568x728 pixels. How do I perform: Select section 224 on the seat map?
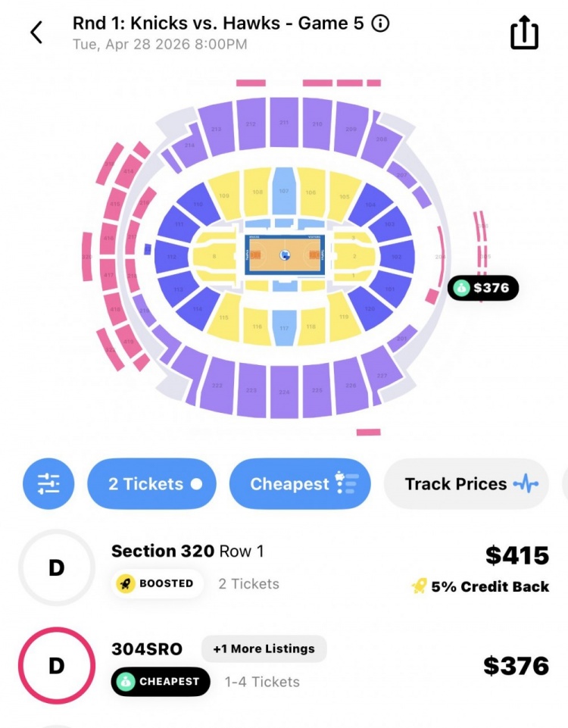[x=284, y=392]
